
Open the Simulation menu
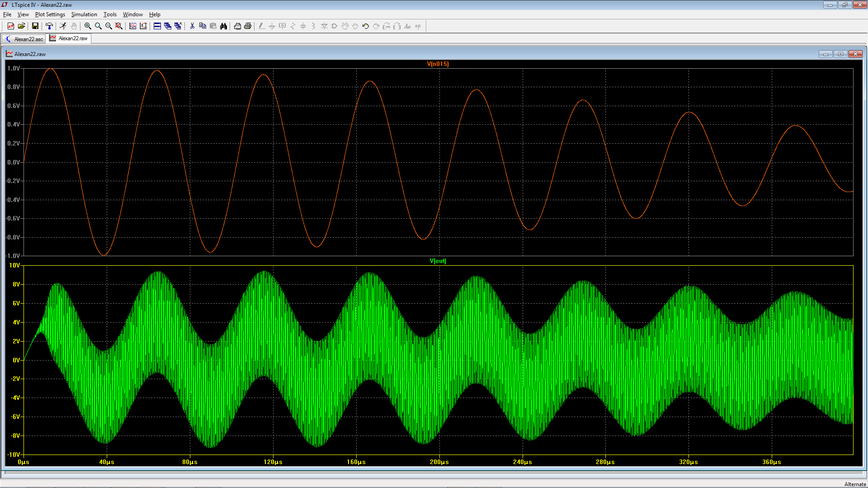click(84, 14)
